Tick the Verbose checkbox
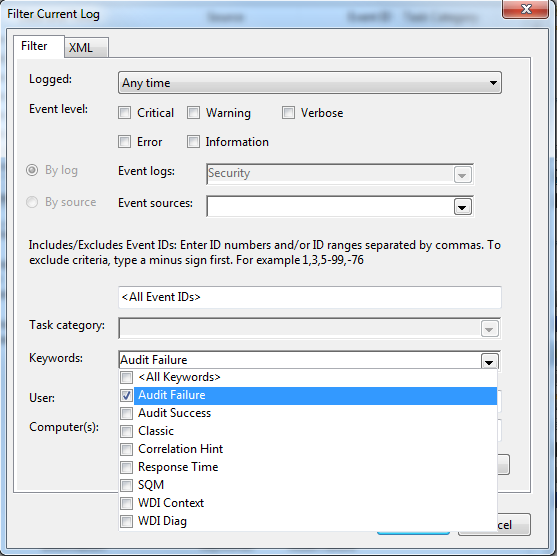The width and height of the screenshot is (557, 556). click(x=288, y=113)
